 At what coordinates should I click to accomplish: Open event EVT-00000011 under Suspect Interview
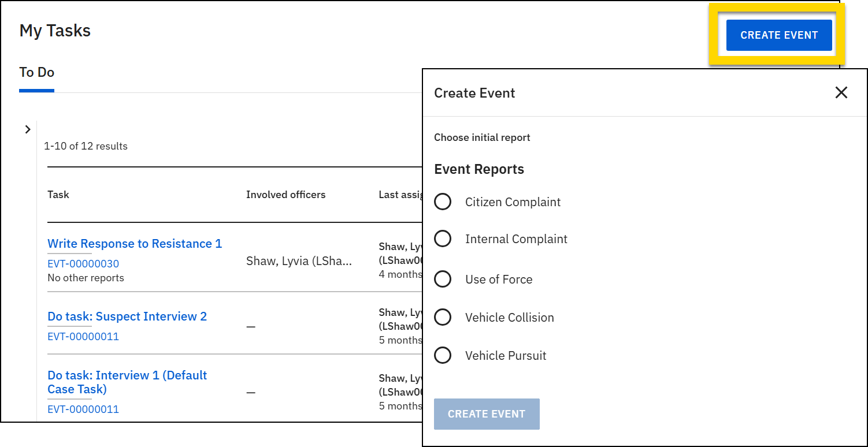pos(83,336)
